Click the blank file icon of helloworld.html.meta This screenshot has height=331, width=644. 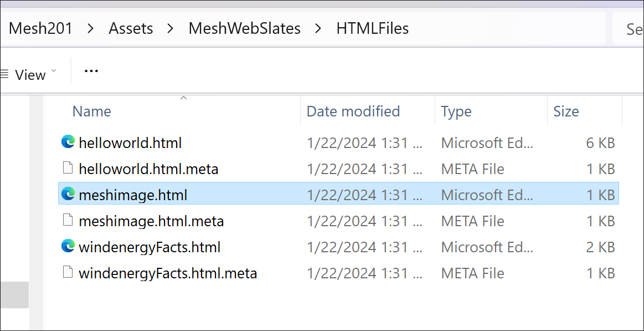68,169
